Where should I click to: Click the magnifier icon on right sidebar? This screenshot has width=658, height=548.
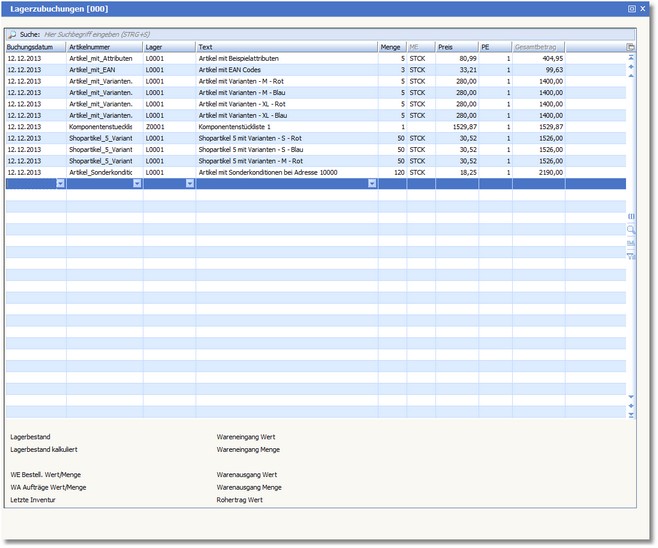630,229
